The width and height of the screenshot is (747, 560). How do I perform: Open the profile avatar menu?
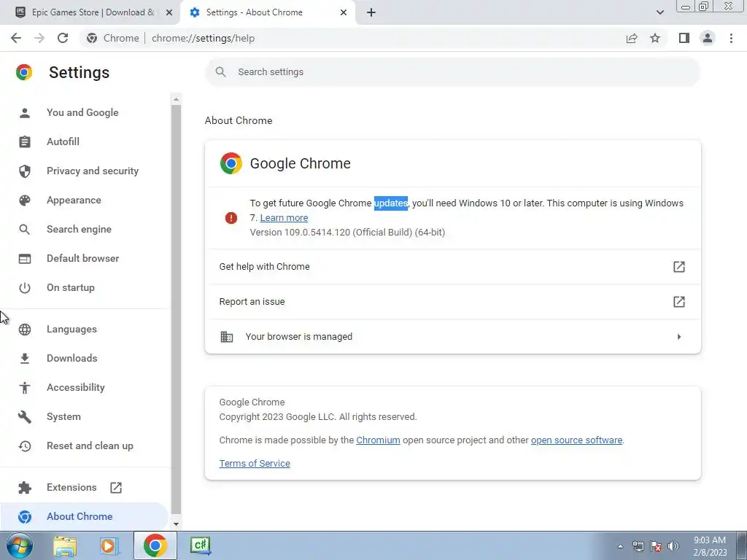click(x=708, y=38)
